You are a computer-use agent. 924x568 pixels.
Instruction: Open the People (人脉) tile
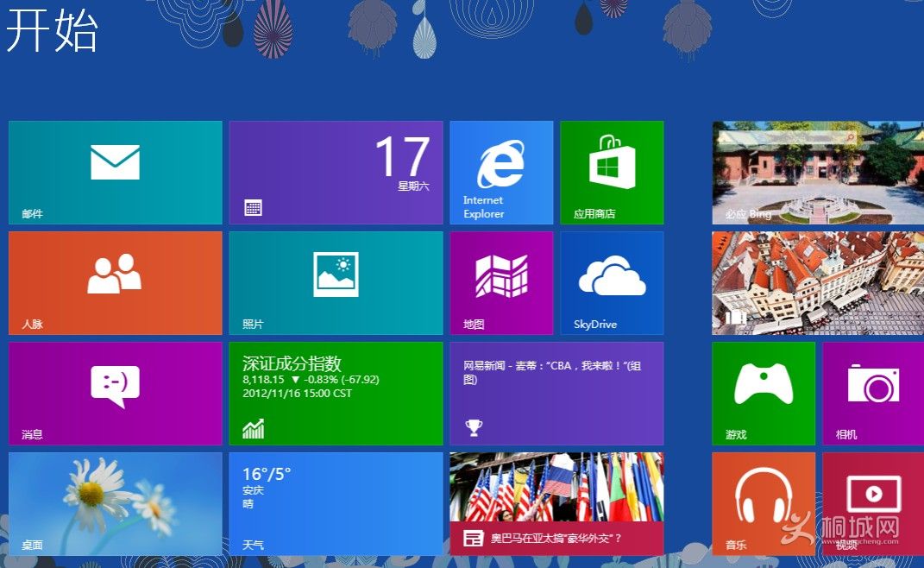115,283
